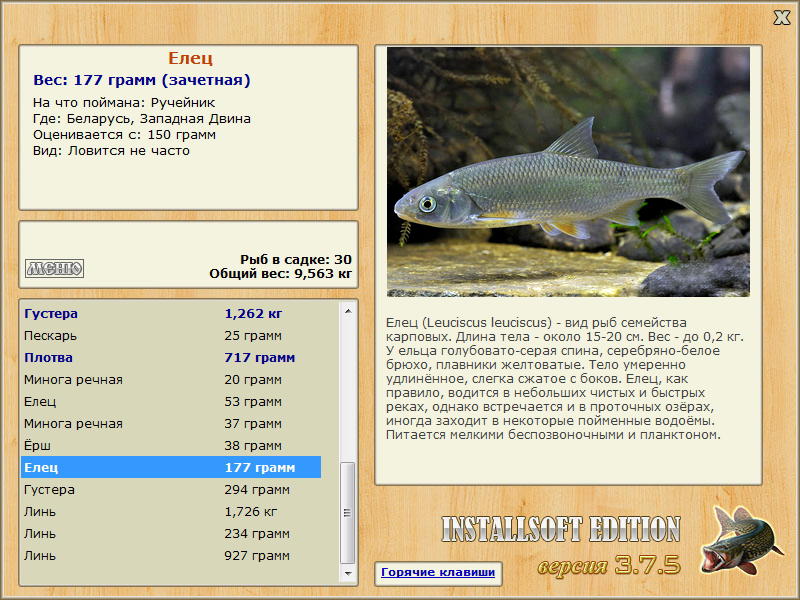Click the Где: Беларусь, Западная Двина line

coord(142,118)
